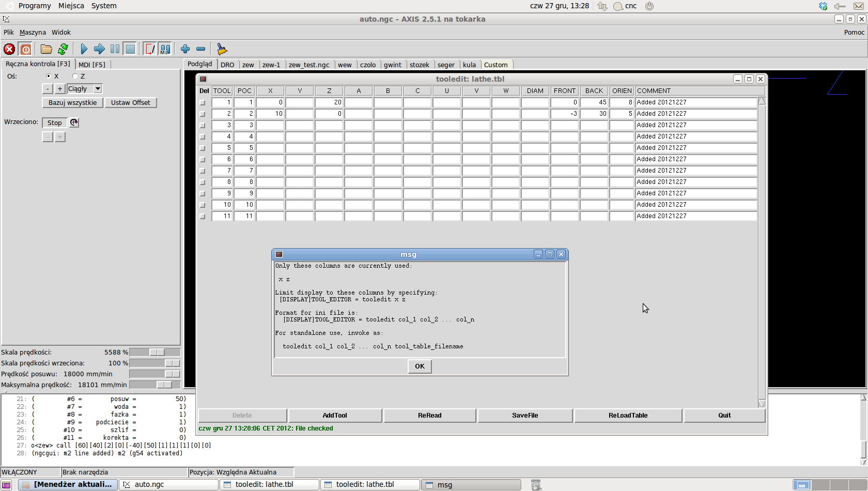Click the Maksymalna prędkość slider
Image resolution: width=868 pixels, height=491 pixels.
[155, 385]
